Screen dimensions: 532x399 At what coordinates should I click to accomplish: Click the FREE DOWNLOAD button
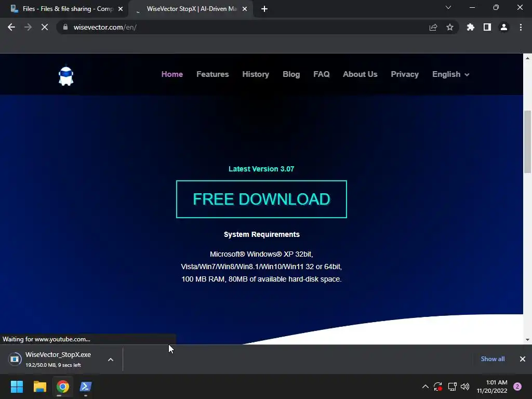tap(261, 199)
